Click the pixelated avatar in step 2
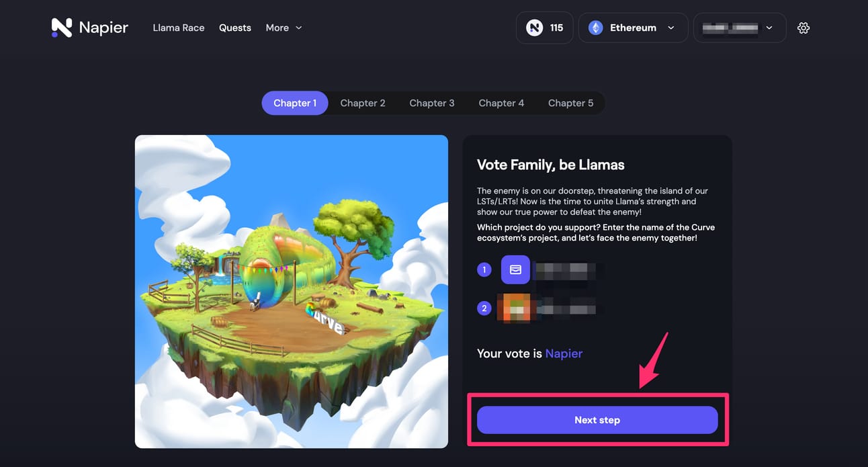The height and width of the screenshot is (467, 868). pos(515,308)
